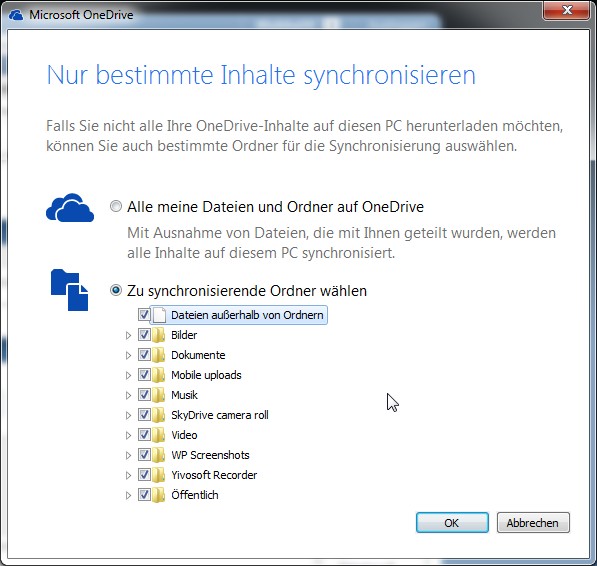597x566 pixels.
Task: Click the Bilder folder icon
Action: tap(159, 335)
